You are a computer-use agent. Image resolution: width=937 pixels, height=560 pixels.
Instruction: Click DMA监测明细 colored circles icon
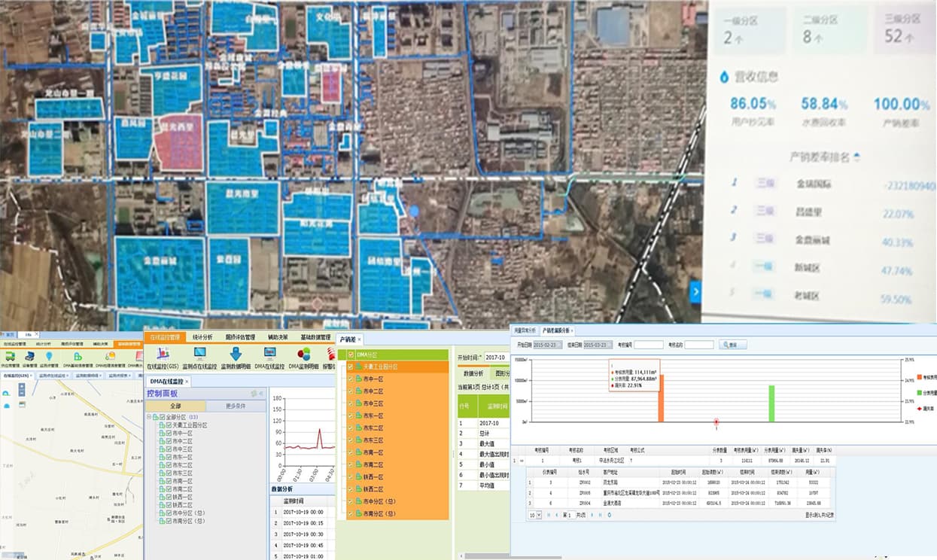point(304,353)
